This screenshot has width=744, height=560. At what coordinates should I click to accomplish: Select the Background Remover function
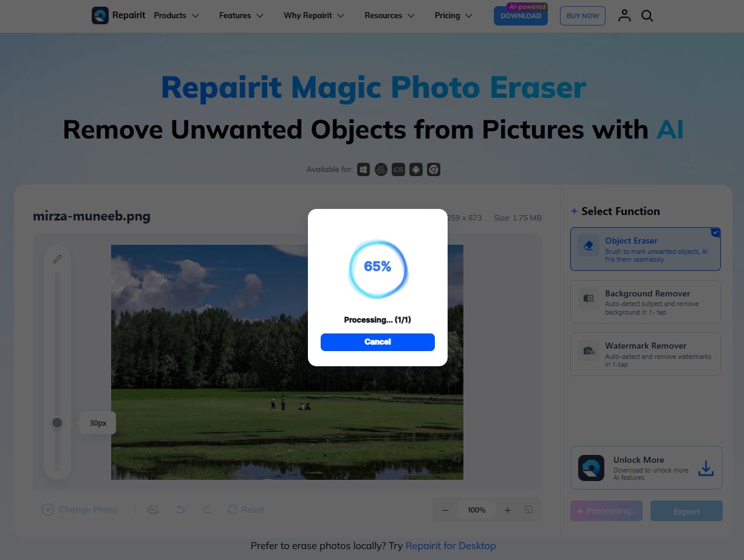coord(646,302)
